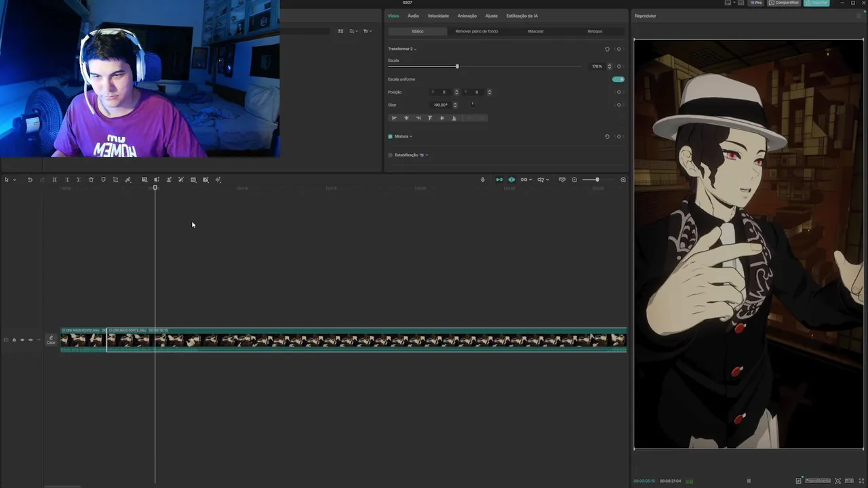Switch to the Velocidade tab
The height and width of the screenshot is (488, 868).
coord(438,16)
